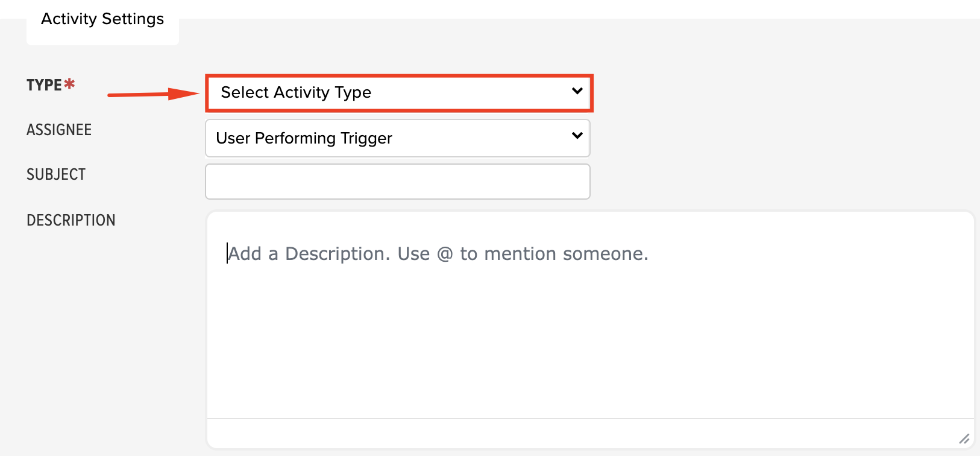Click the footer strip below the Description text

point(589,433)
